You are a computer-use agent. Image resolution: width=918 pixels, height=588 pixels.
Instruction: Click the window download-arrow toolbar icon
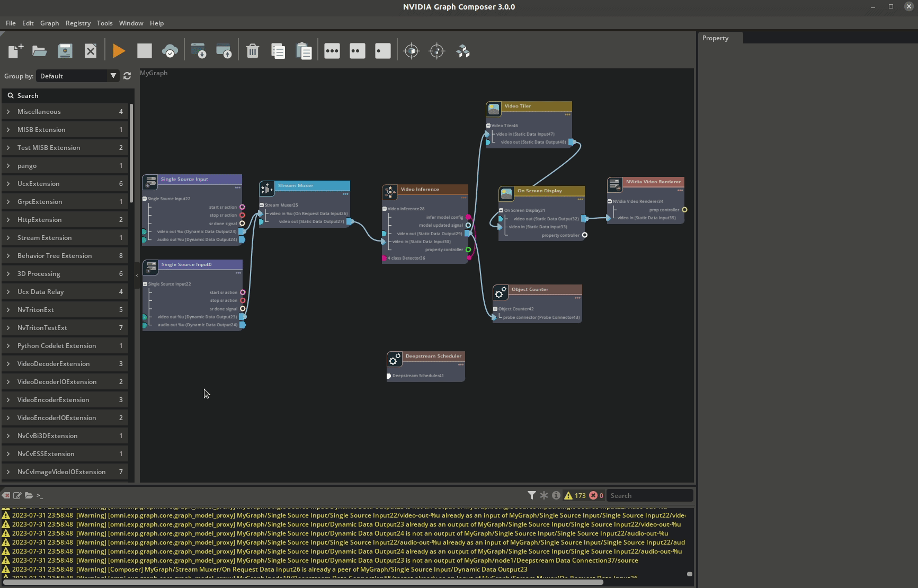198,51
